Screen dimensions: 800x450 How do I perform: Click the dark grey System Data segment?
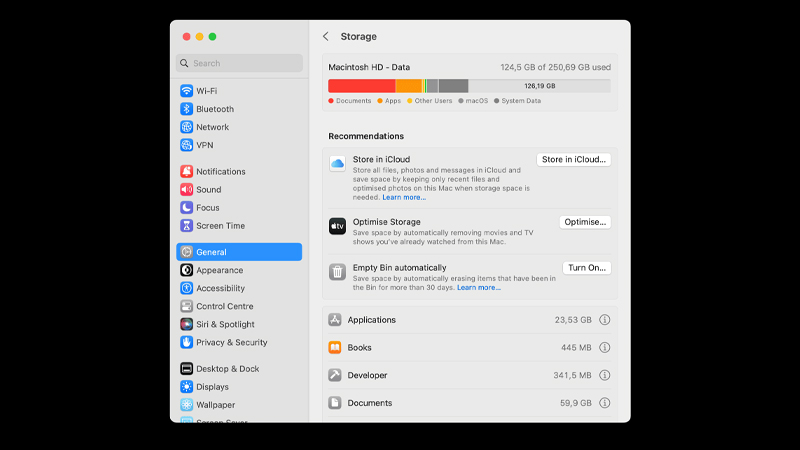[453, 86]
